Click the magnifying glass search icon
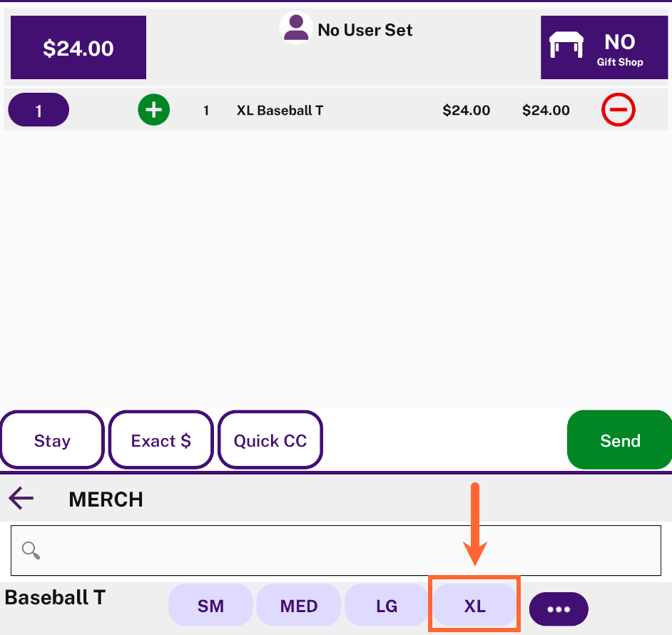 coord(31,550)
